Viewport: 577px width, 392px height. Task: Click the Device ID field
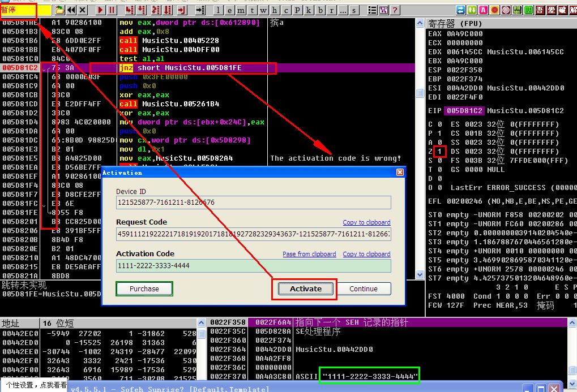253,203
